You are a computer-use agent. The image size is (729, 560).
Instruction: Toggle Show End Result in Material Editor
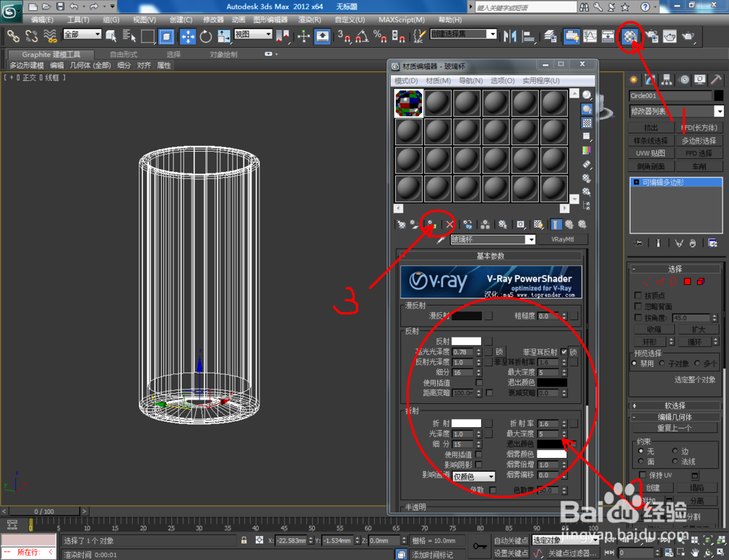[x=555, y=225]
